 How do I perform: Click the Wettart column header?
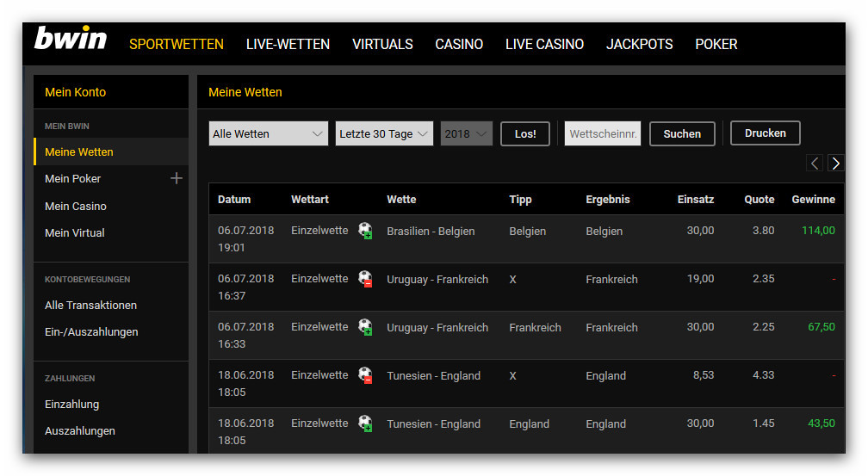(310, 199)
